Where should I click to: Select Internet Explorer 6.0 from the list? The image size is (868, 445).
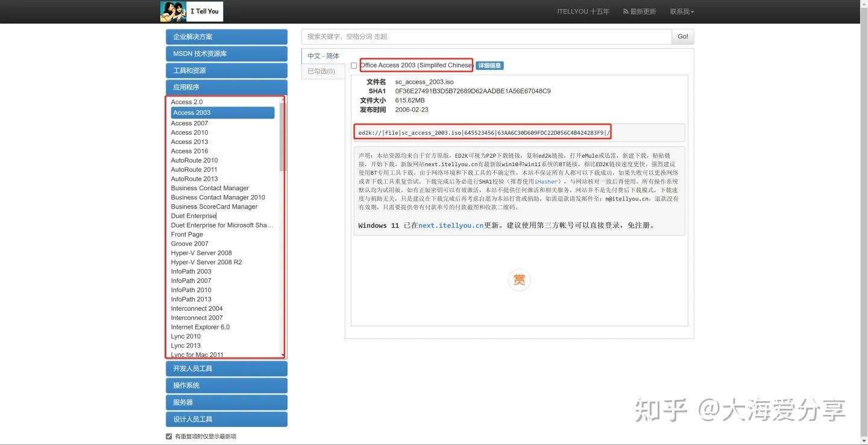point(200,326)
